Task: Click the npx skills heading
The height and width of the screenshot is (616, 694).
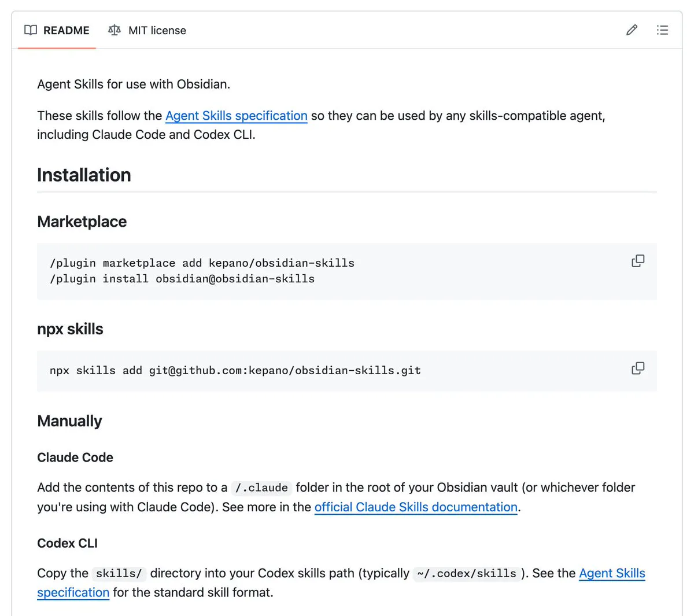Action: 70,329
